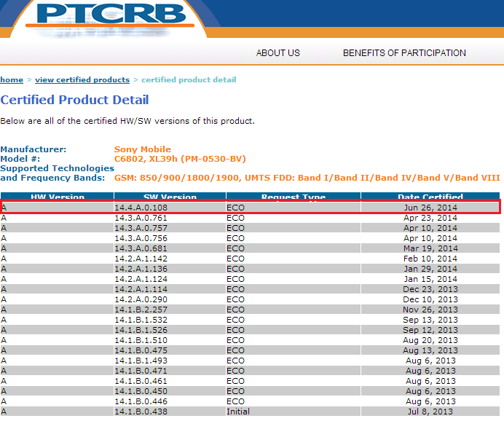Select date Feb 10, 2014 cell
Screen dimensions: 504x421
(x=430, y=259)
